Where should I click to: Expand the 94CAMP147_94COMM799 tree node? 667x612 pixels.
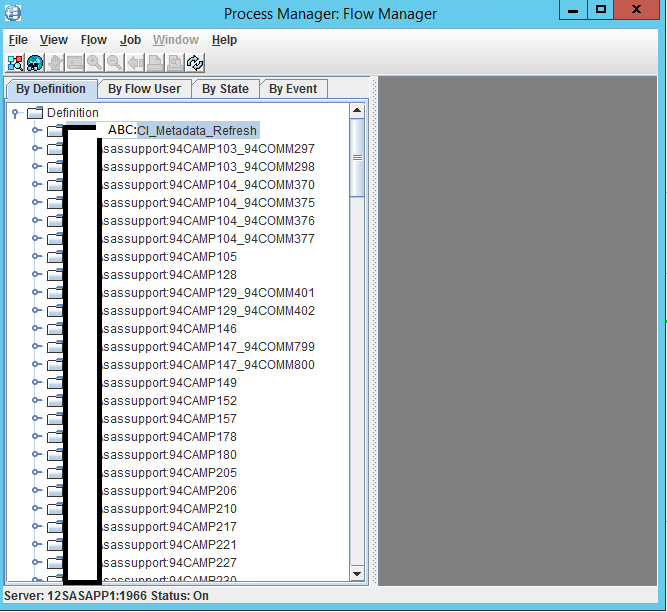click(x=37, y=346)
